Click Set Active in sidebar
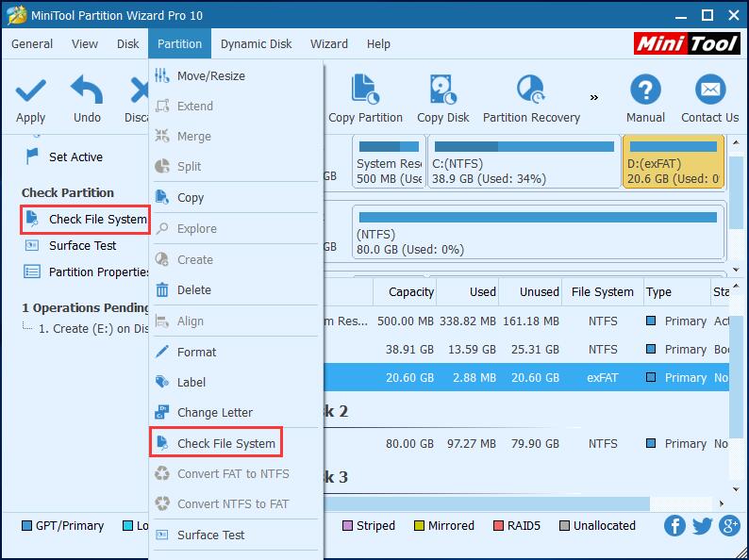This screenshot has height=560, width=749. pos(75,157)
